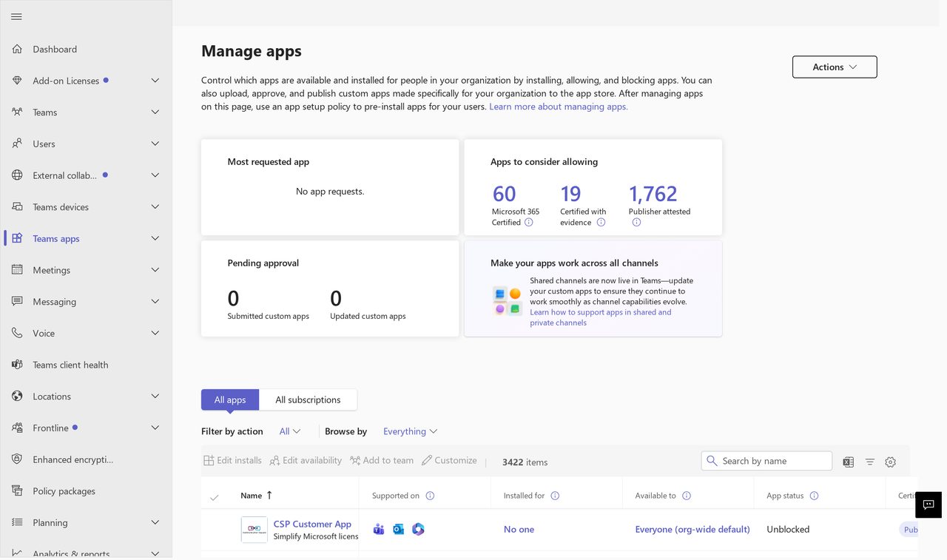
Task: Collapse the navigation hamburger menu
Action: [x=16, y=16]
